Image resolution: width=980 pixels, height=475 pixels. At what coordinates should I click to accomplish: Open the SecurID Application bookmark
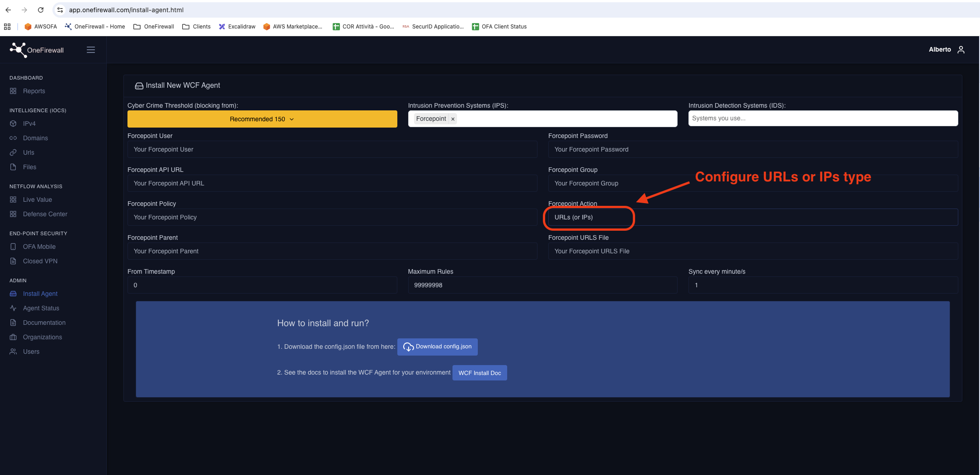click(x=433, y=27)
